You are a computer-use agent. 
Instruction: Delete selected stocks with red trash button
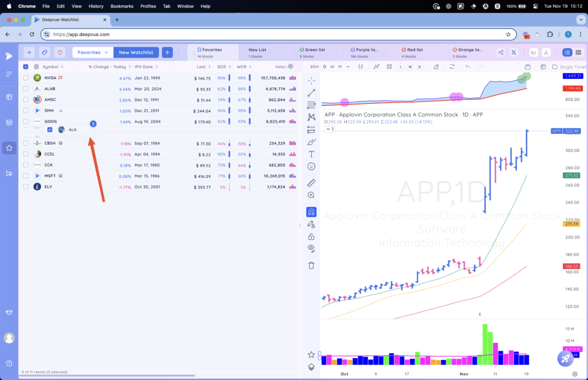60,52
